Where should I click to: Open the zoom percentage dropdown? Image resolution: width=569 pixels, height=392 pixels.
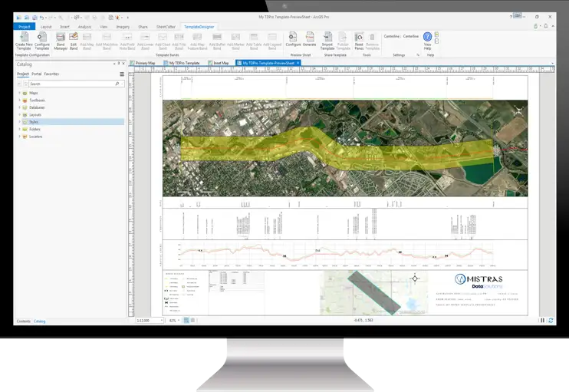pos(179,321)
